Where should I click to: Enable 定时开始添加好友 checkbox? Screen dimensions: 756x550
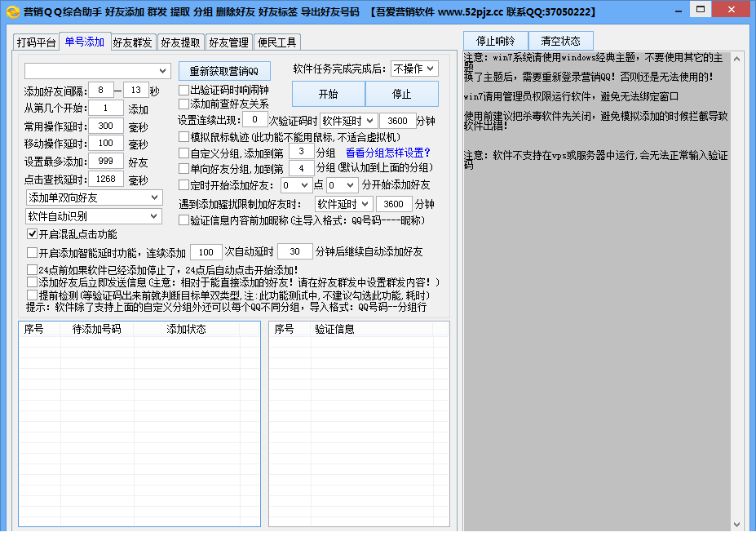[x=183, y=184]
